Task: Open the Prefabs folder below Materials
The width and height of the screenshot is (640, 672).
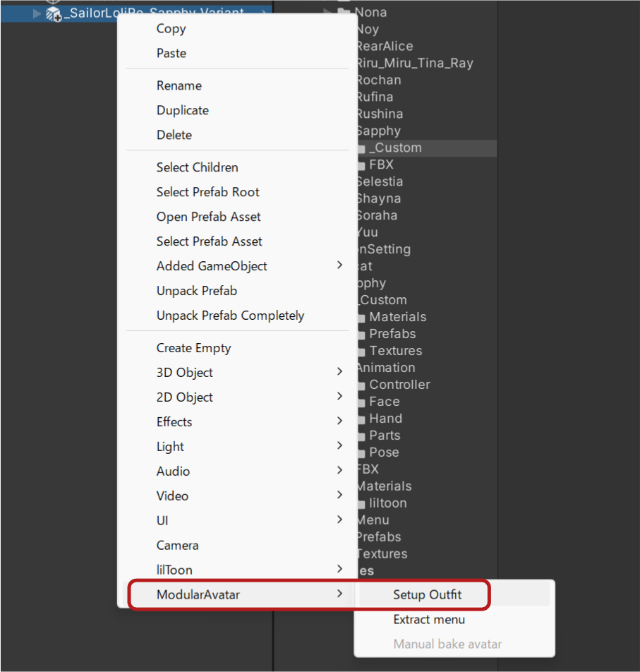Action: point(392,334)
